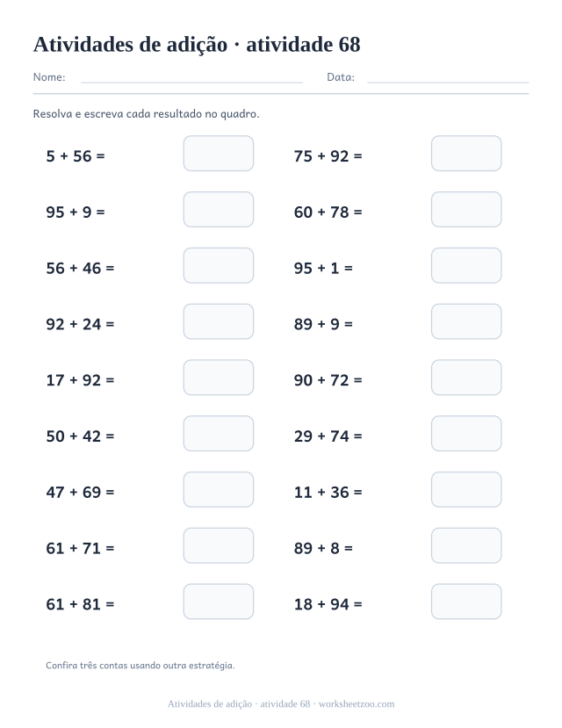Image resolution: width=562 pixels, height=728 pixels.
Task: Select the answer box for 89 + 8
Action: (x=466, y=545)
